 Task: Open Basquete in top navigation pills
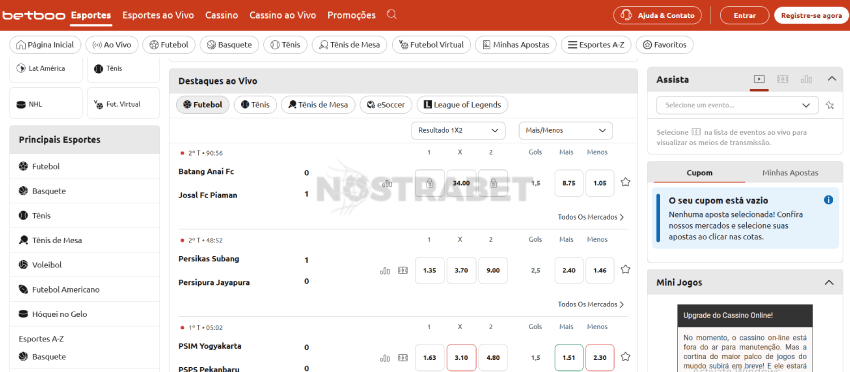tap(229, 45)
